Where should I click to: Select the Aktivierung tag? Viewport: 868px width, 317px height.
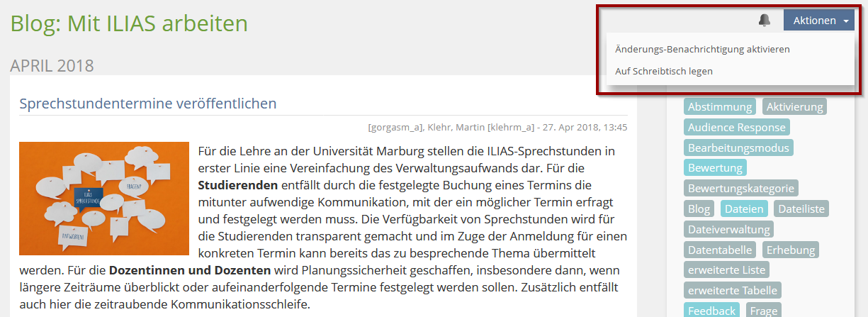point(795,107)
